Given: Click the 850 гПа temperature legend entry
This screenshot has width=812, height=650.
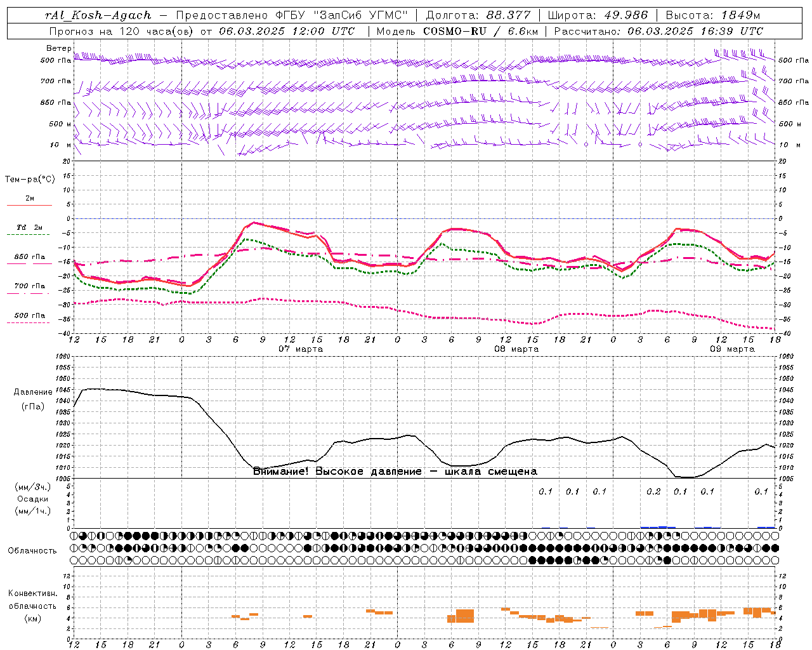Looking at the screenshot, I should [x=30, y=257].
